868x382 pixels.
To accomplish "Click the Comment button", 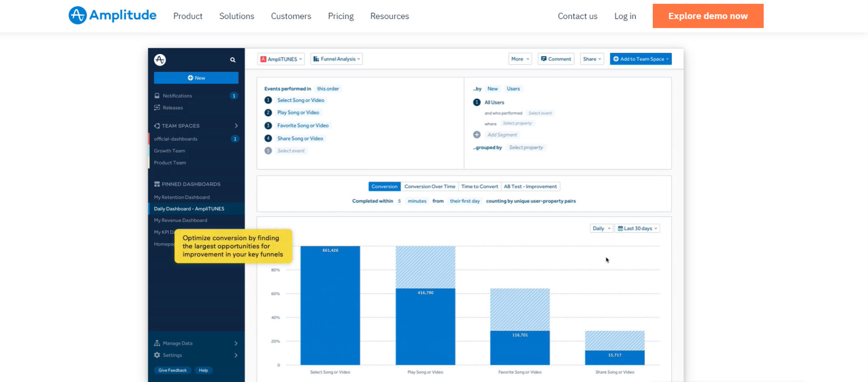I will pos(556,59).
